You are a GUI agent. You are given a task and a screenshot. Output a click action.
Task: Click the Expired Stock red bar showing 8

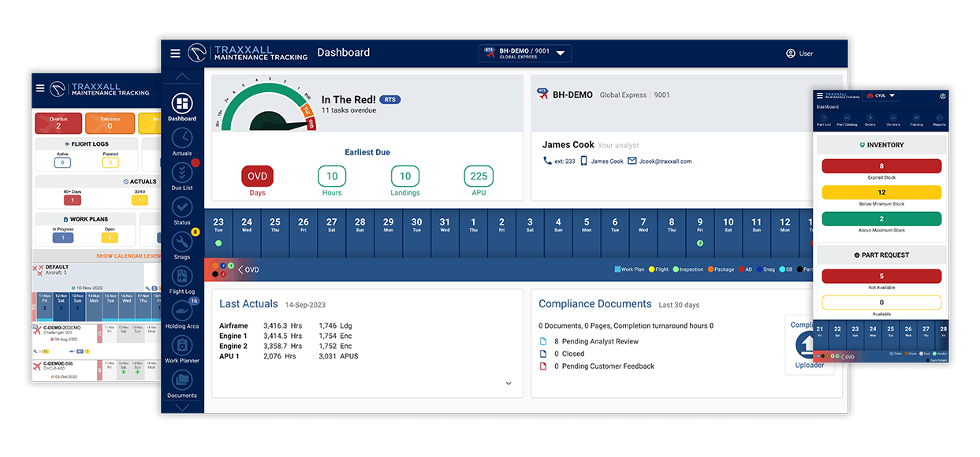pos(881,166)
